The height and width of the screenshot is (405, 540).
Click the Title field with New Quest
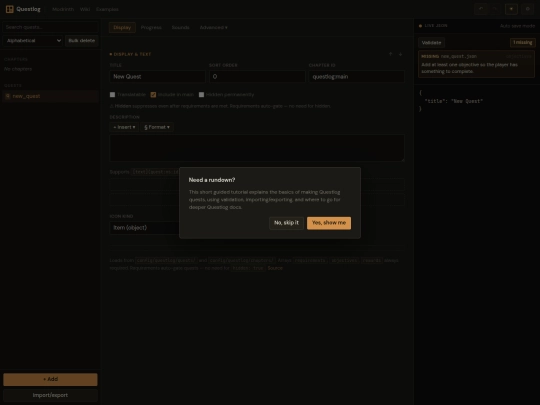[157, 76]
